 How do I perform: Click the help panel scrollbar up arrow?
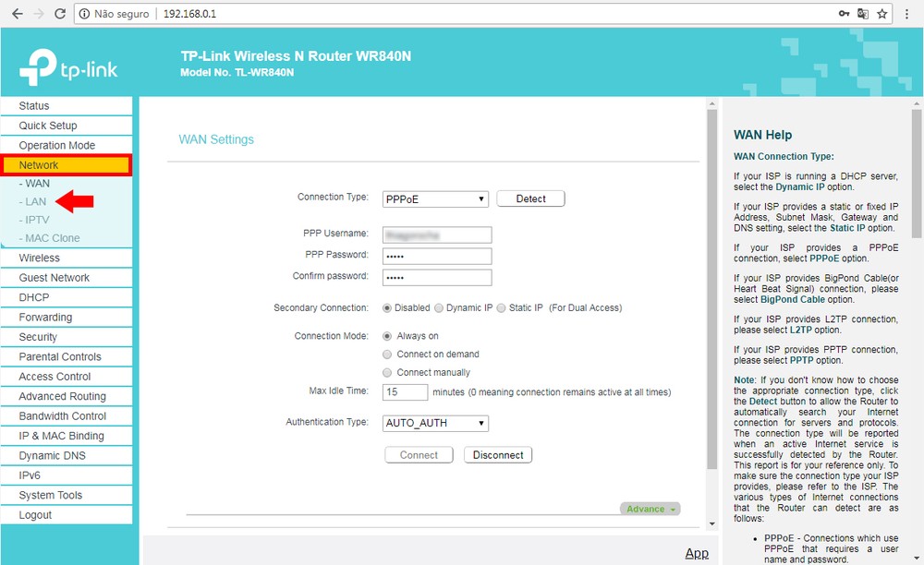pos(917,103)
